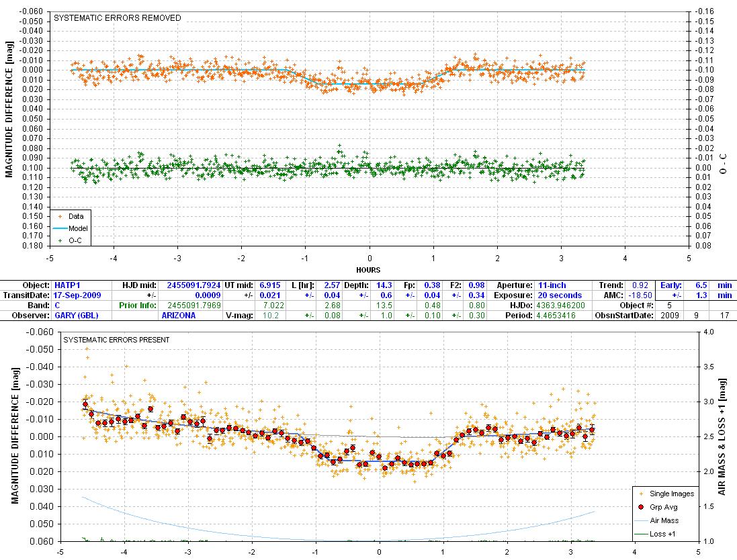The height and width of the screenshot is (560, 737).
Task: Select the "HOURS" axis title
Action: click(368, 270)
